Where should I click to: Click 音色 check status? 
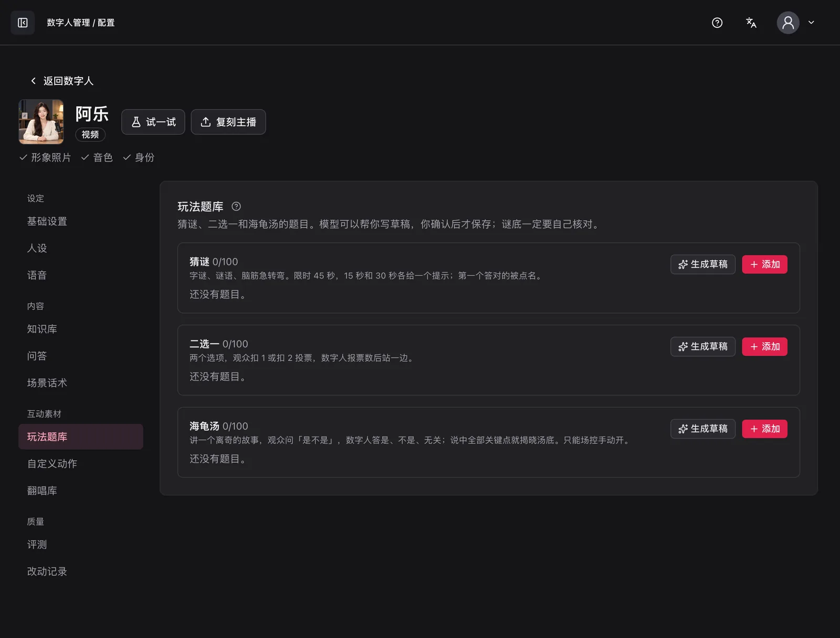coord(97,157)
